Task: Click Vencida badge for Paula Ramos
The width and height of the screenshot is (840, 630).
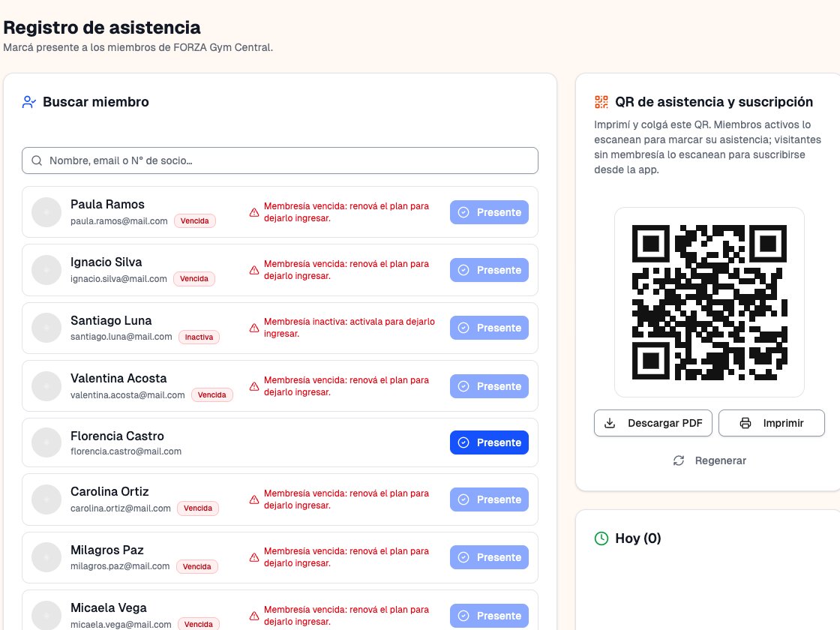Action: click(x=195, y=220)
